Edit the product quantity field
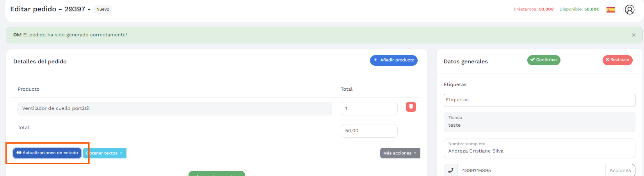This screenshot has width=644, height=176. click(369, 108)
